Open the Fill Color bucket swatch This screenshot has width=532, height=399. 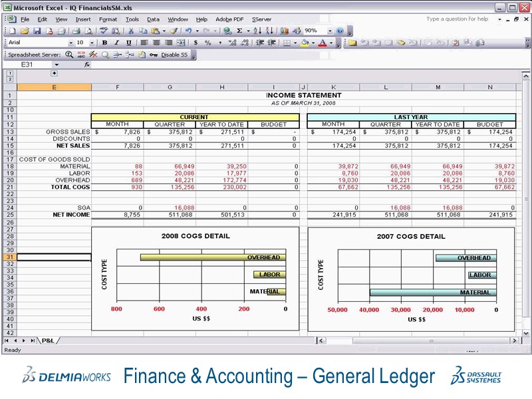pos(304,43)
